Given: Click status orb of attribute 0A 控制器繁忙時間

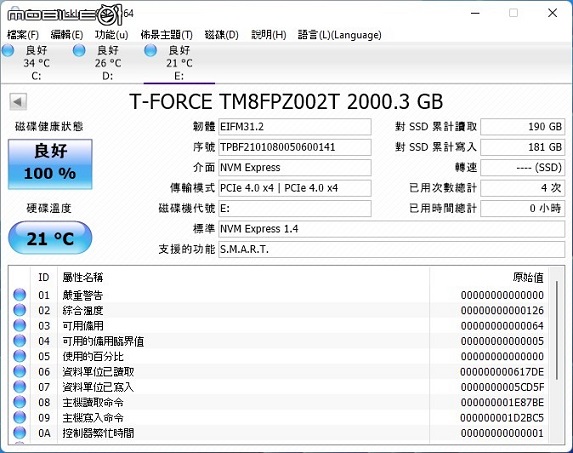Looking at the screenshot, I should 20,433.
